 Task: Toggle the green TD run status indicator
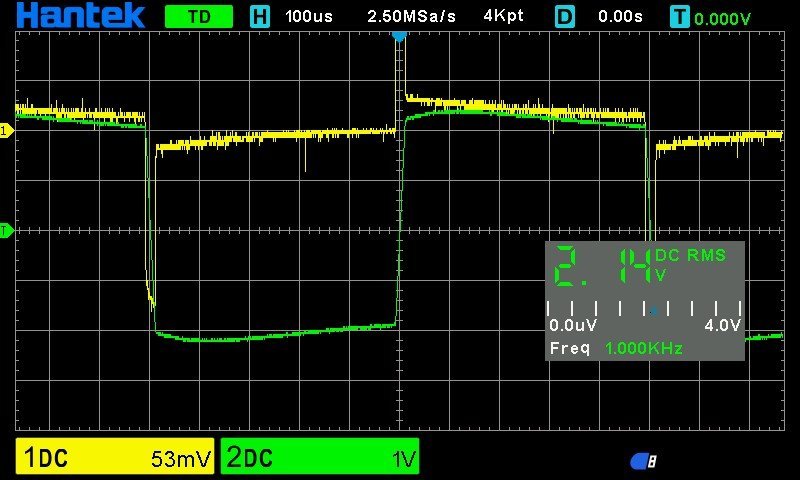(x=198, y=17)
